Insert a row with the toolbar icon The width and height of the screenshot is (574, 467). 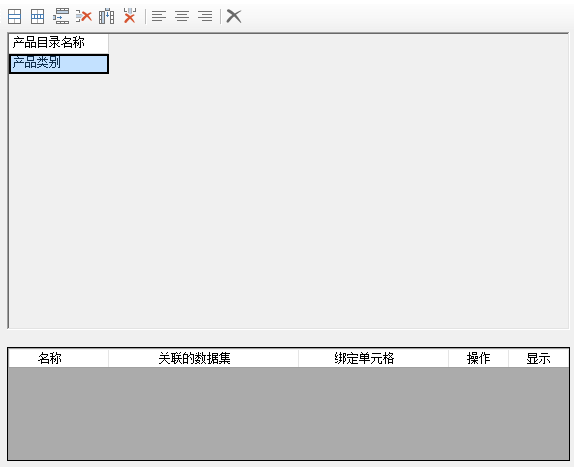61,16
